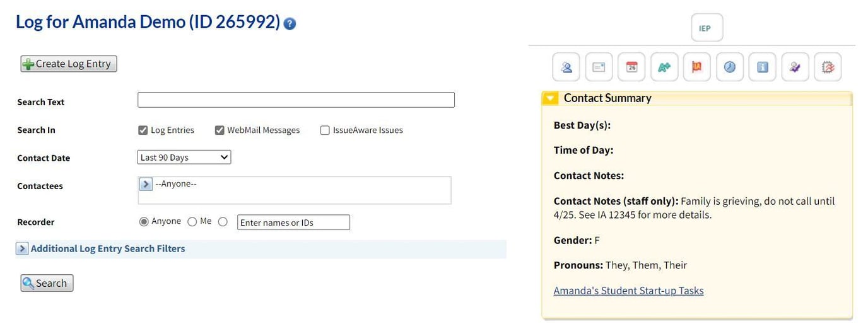Collapse the Contact Summary panel arrow
This screenshot has width=868, height=329.
pyautogui.click(x=550, y=98)
